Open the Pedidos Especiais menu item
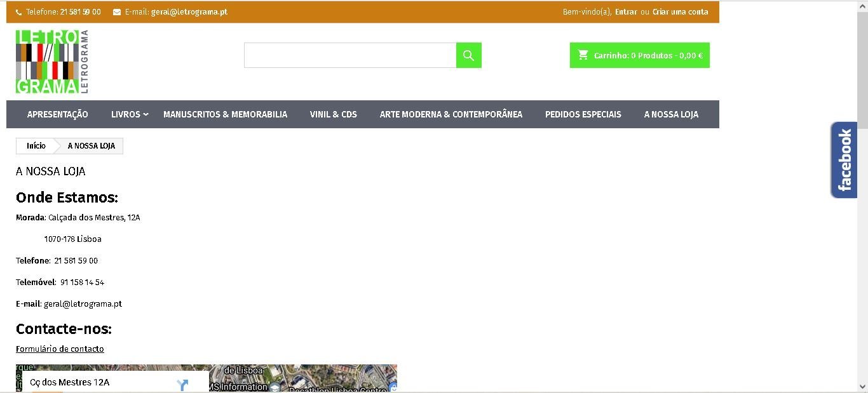The height and width of the screenshot is (393, 868). (583, 114)
